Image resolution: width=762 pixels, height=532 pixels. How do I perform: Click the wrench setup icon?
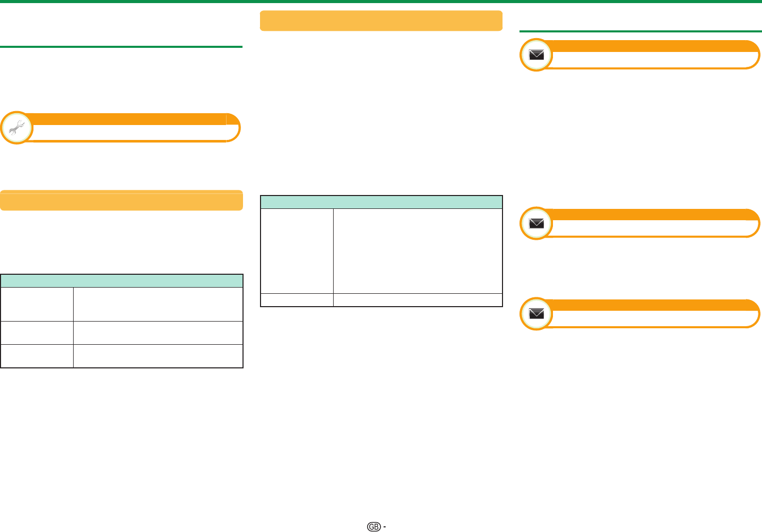17,127
